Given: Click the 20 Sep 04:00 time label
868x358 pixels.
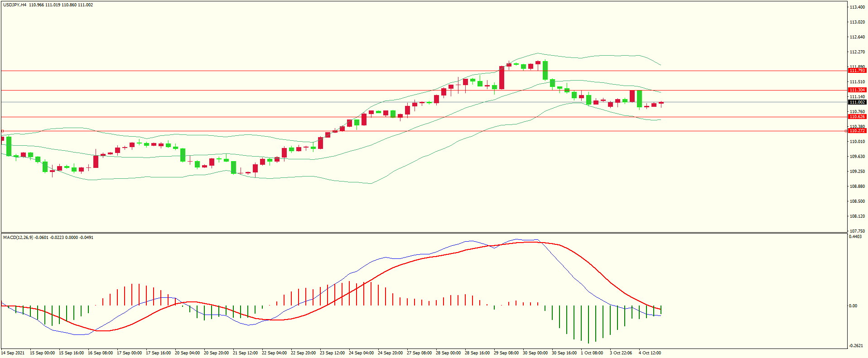Looking at the screenshot, I should pyautogui.click(x=187, y=353).
